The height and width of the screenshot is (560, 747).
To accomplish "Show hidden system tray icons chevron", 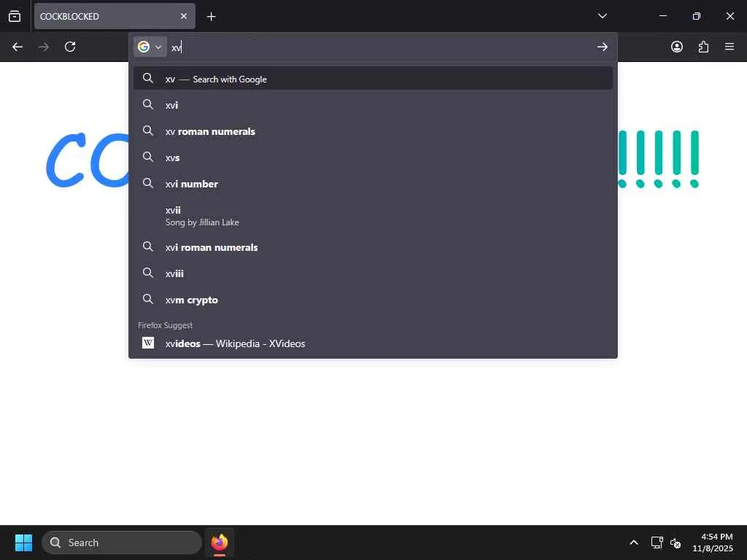I will (x=634, y=542).
